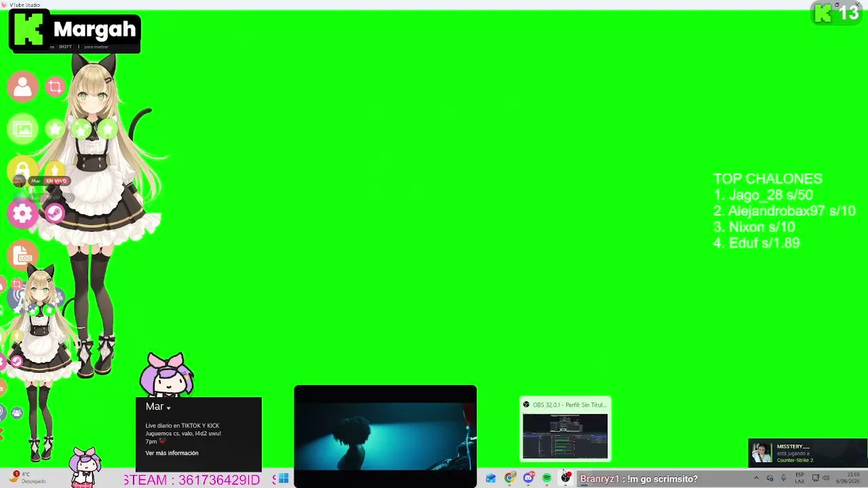Click the yellow lock icon

click(22, 170)
